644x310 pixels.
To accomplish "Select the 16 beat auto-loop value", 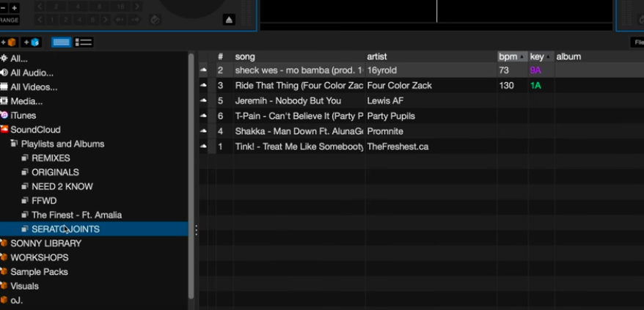I will 120,7.
